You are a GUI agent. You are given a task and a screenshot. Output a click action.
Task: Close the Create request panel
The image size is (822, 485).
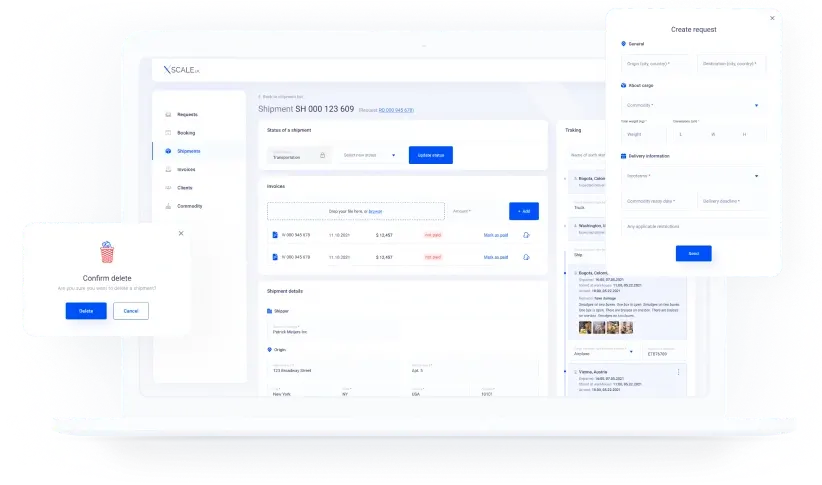[x=771, y=18]
